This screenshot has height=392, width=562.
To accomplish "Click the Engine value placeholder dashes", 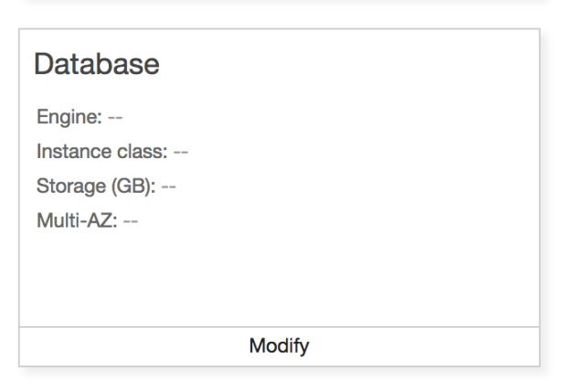I will point(115,117).
